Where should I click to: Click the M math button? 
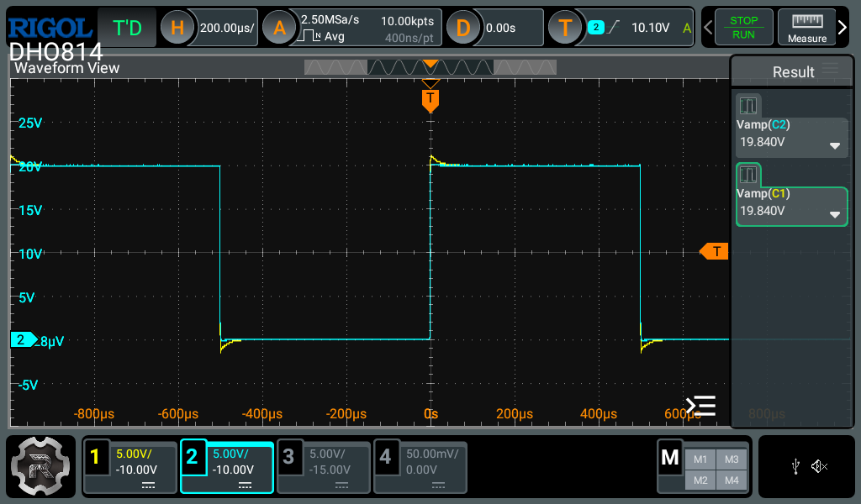(670, 458)
